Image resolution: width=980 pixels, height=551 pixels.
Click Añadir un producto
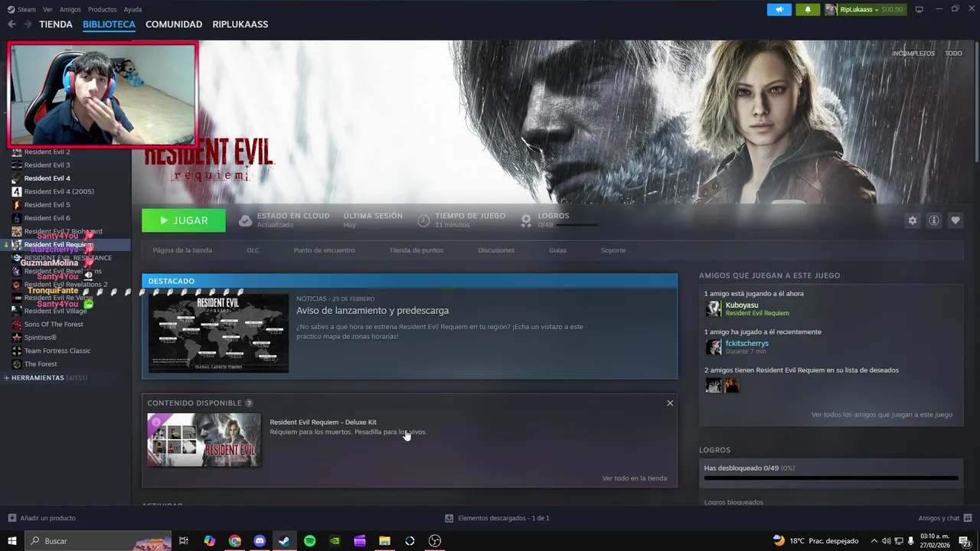coord(42,518)
